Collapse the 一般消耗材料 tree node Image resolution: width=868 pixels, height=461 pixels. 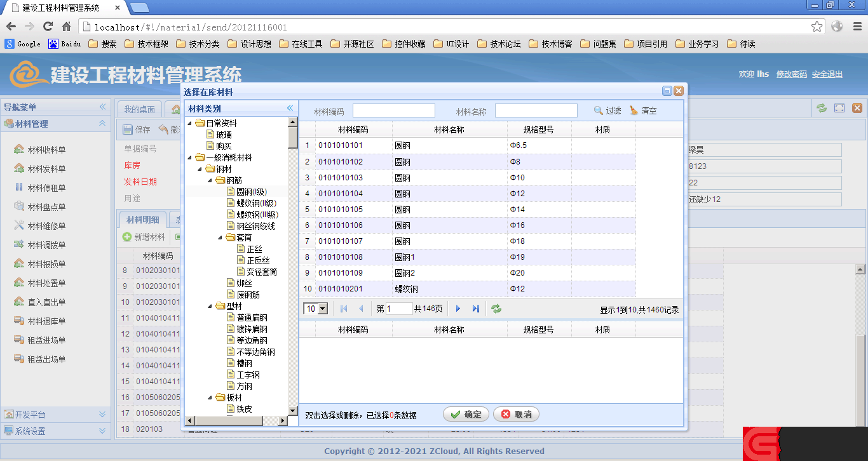point(190,157)
